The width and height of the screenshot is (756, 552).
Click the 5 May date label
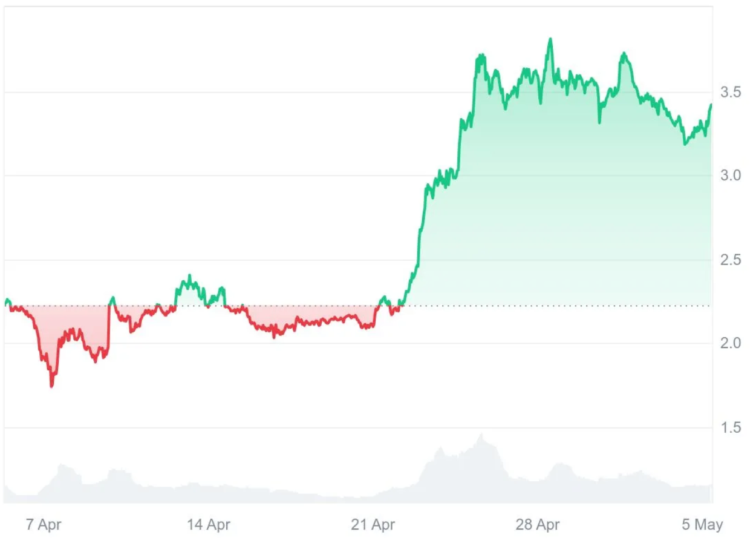(702, 524)
